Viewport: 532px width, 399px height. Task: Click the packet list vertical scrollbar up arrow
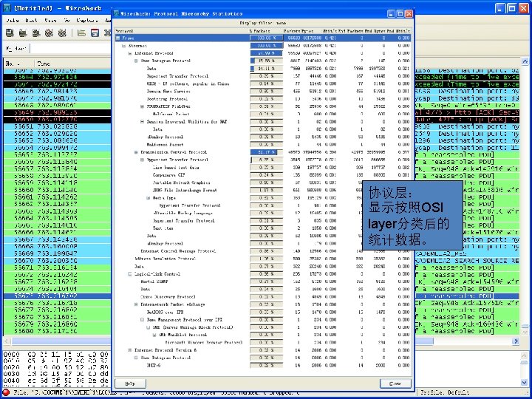[525, 61]
